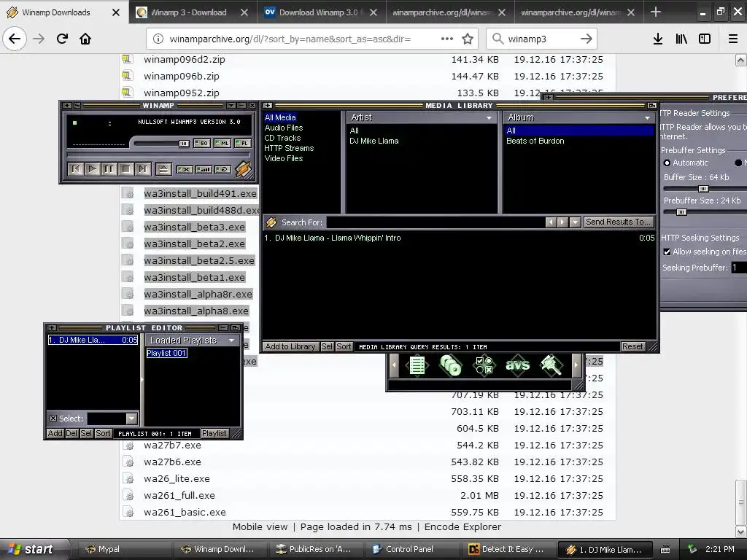The image size is (747, 560).
Task: Select Playlist 001 in Loaded Playlists
Action: click(166, 353)
